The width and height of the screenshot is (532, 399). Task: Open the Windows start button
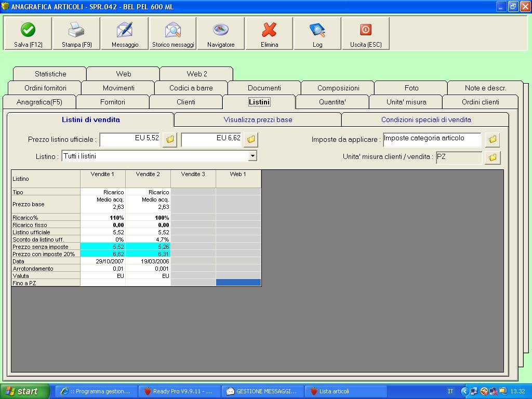point(24,391)
